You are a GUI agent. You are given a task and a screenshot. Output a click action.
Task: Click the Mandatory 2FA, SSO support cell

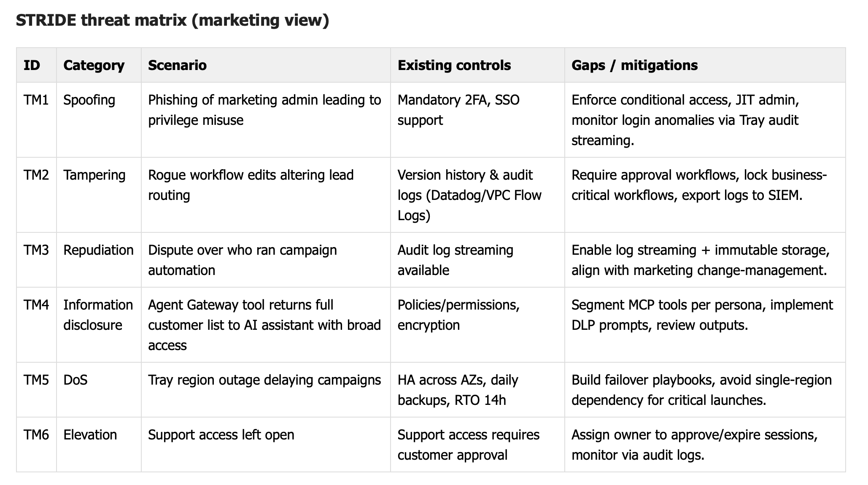click(x=458, y=110)
